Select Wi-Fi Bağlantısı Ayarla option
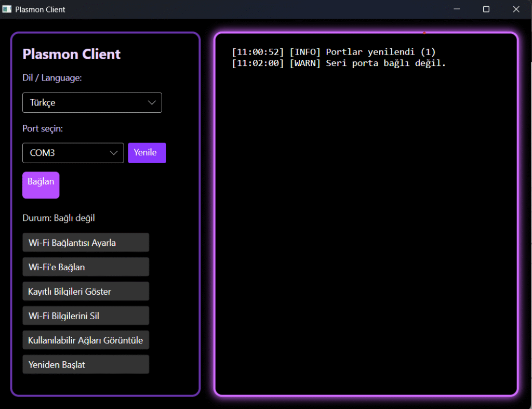 tap(86, 243)
